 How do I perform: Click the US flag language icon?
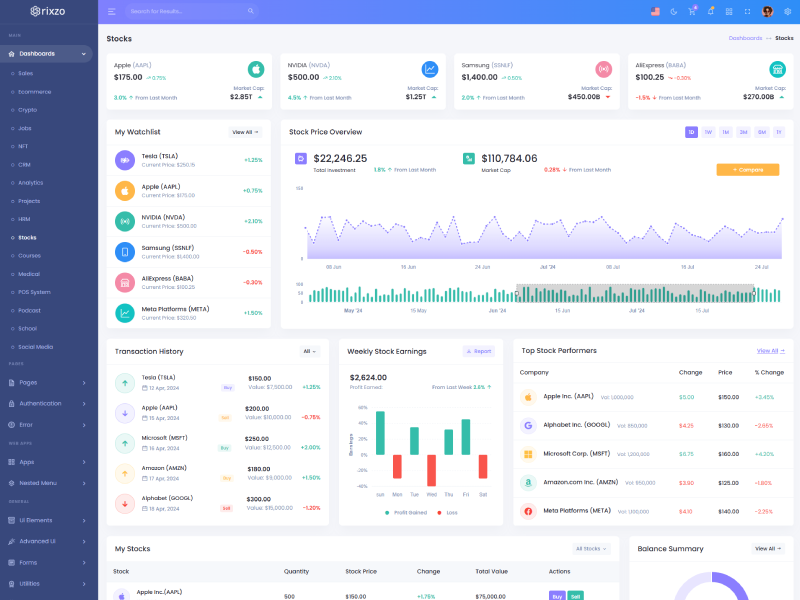click(655, 11)
